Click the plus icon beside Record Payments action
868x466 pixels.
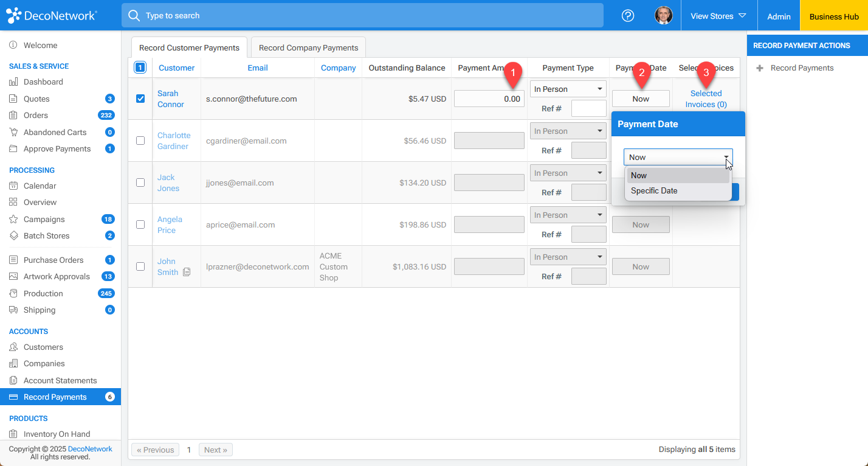[760, 68]
